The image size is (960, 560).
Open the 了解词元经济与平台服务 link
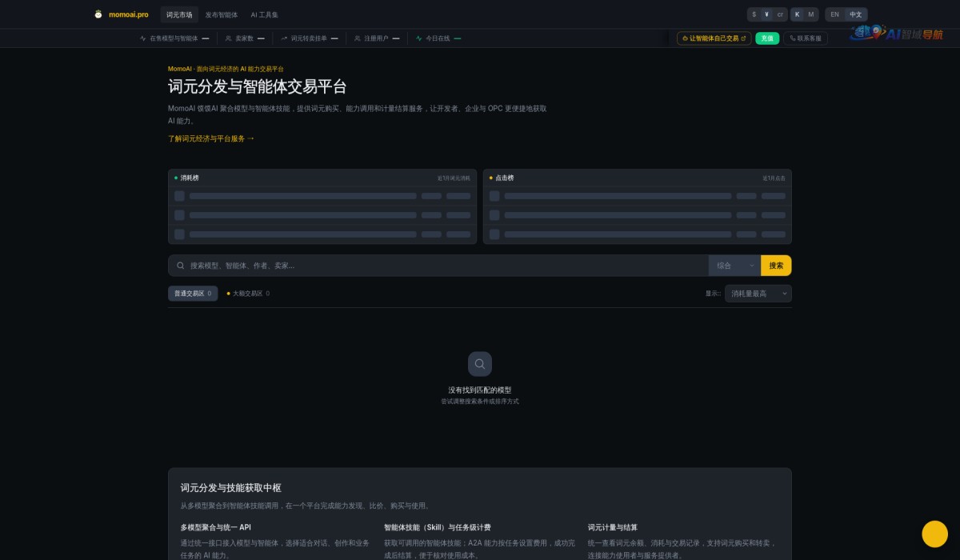coord(211,138)
